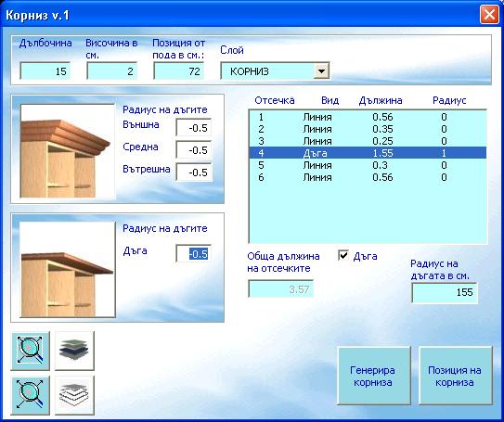Select segment 5 Линия with length 0.3
Image resolution: width=504 pixels, height=422 pixels.
pos(368,165)
